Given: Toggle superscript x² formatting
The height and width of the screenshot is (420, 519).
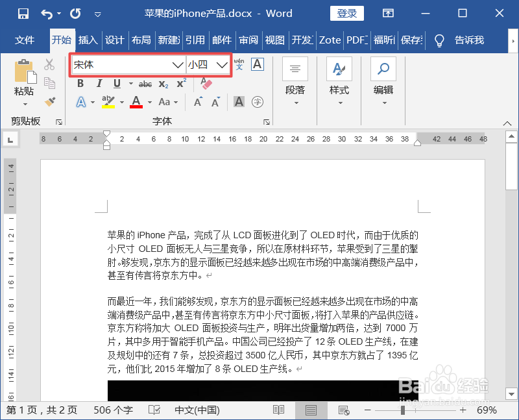Looking at the screenshot, I should tap(182, 83).
